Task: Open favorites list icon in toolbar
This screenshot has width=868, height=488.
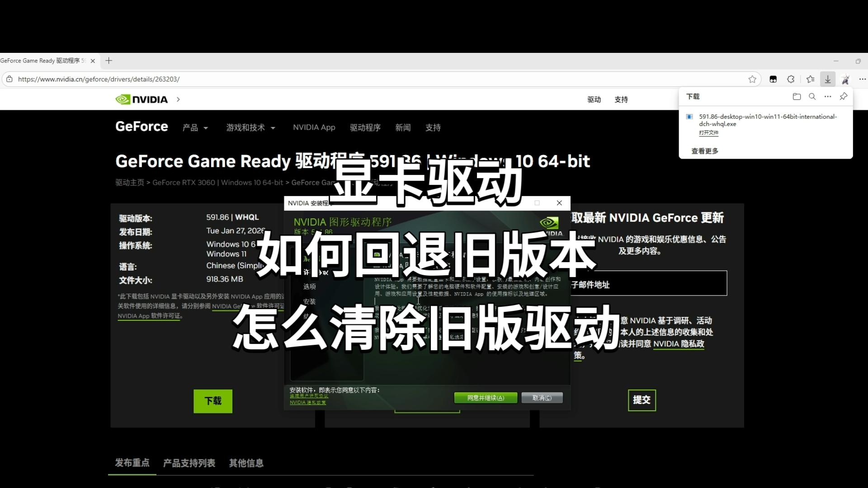Action: [810, 79]
